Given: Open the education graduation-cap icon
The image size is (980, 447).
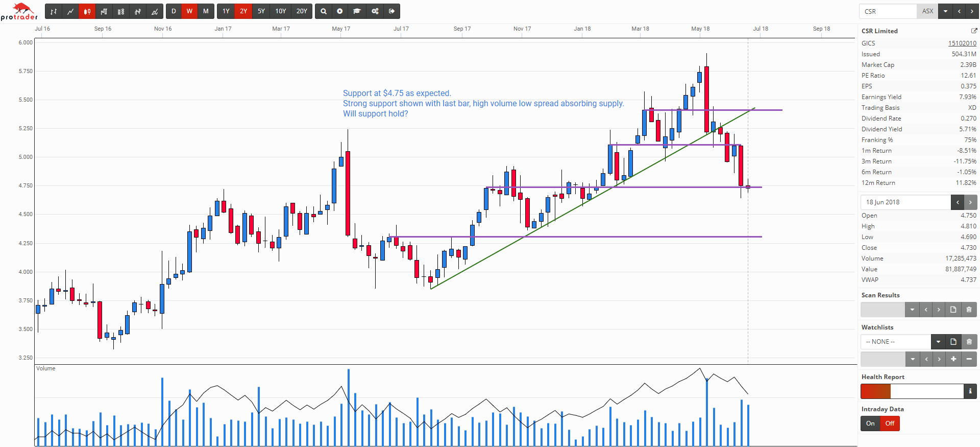Looking at the screenshot, I should (357, 11).
